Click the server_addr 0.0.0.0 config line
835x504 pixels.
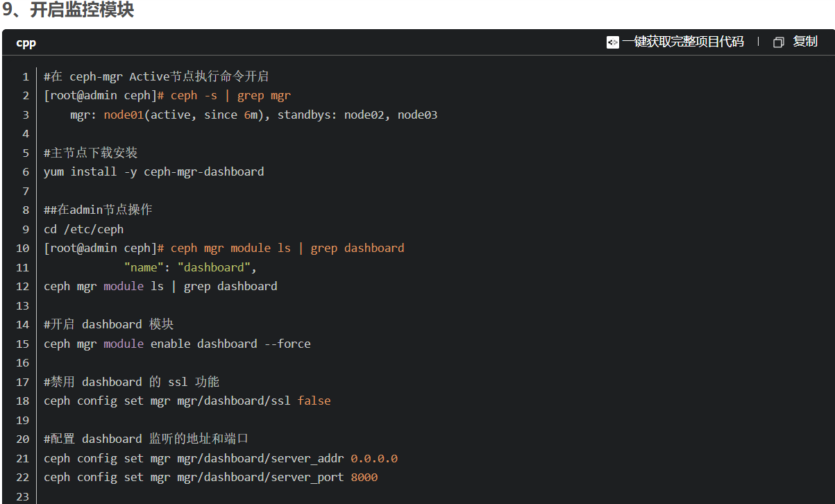[x=221, y=459]
